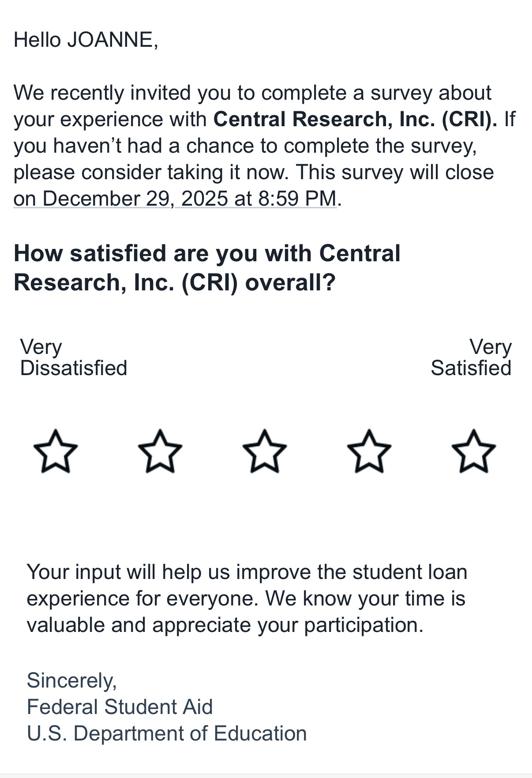This screenshot has height=778, width=532.
Task: Pick the fourth star rating
Action: coord(369,452)
